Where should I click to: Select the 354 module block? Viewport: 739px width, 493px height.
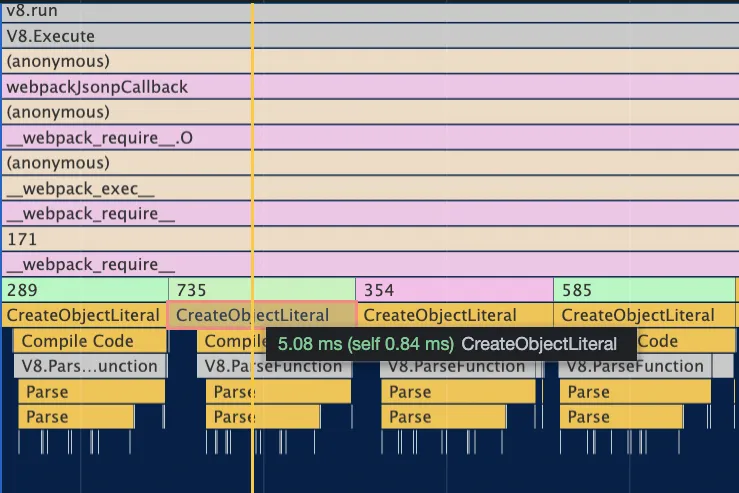click(455, 290)
